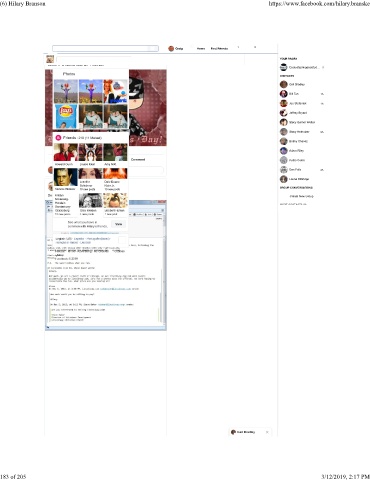Click the profile avatar in the top navigation bar
This screenshot has height=480, width=370.
[x=171, y=49]
